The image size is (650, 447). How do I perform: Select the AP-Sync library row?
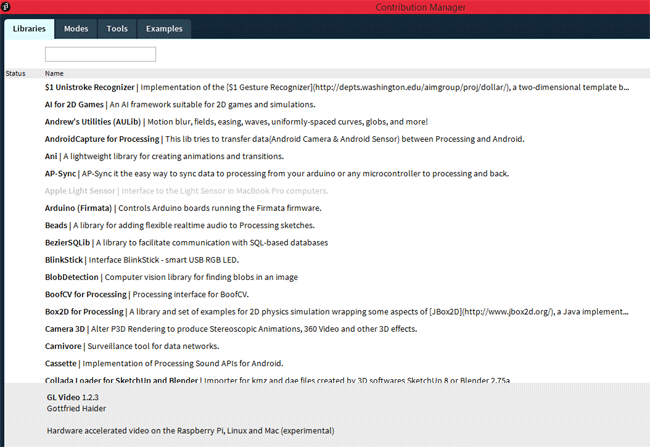(x=60, y=173)
